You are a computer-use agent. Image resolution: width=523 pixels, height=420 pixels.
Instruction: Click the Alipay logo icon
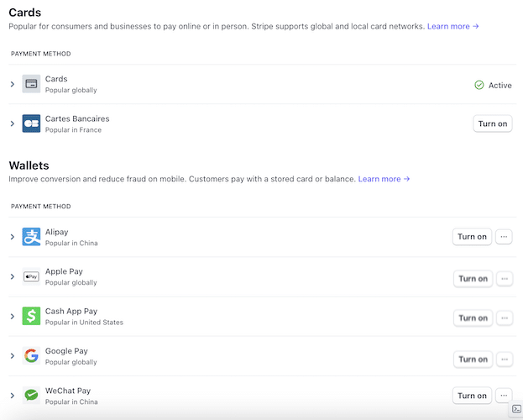pos(31,237)
